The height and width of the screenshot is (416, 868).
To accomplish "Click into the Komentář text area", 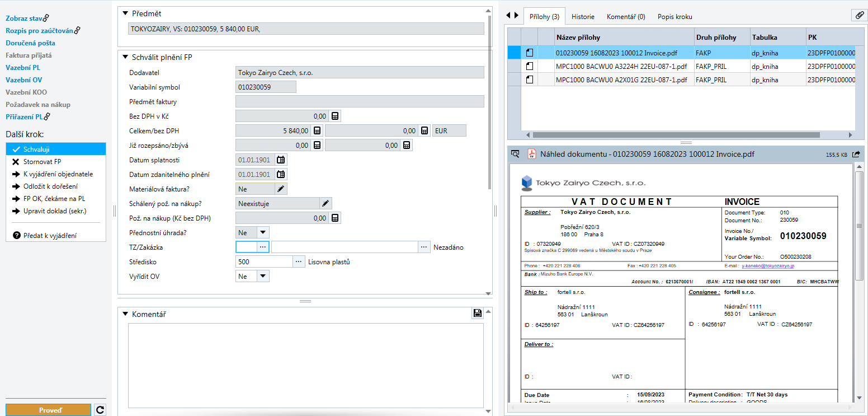I will [305, 366].
